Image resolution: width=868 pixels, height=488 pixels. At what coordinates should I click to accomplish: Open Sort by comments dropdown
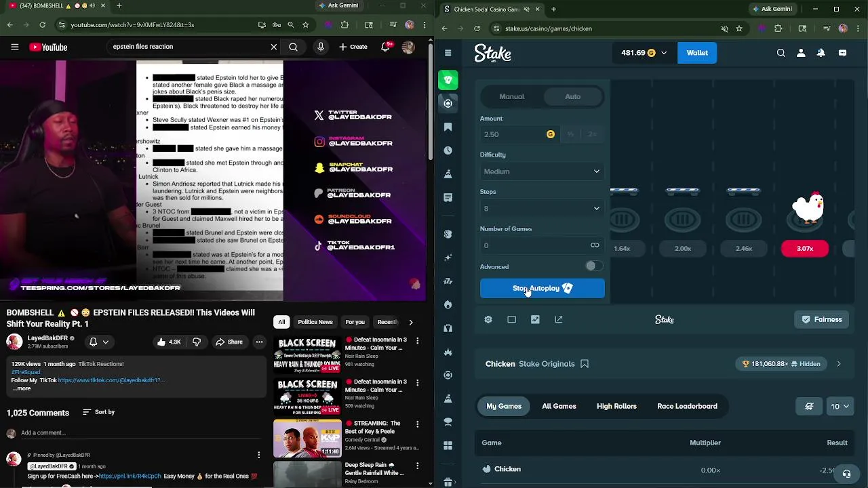click(99, 412)
